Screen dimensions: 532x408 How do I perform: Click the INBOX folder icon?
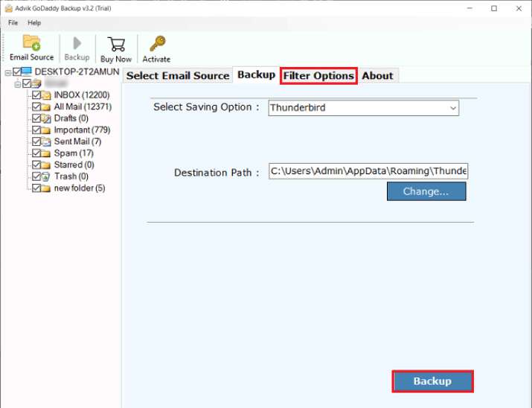click(x=46, y=95)
